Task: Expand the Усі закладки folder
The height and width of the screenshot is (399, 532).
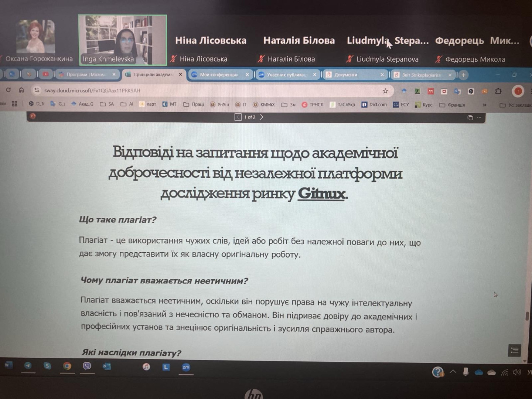Action: [x=515, y=105]
